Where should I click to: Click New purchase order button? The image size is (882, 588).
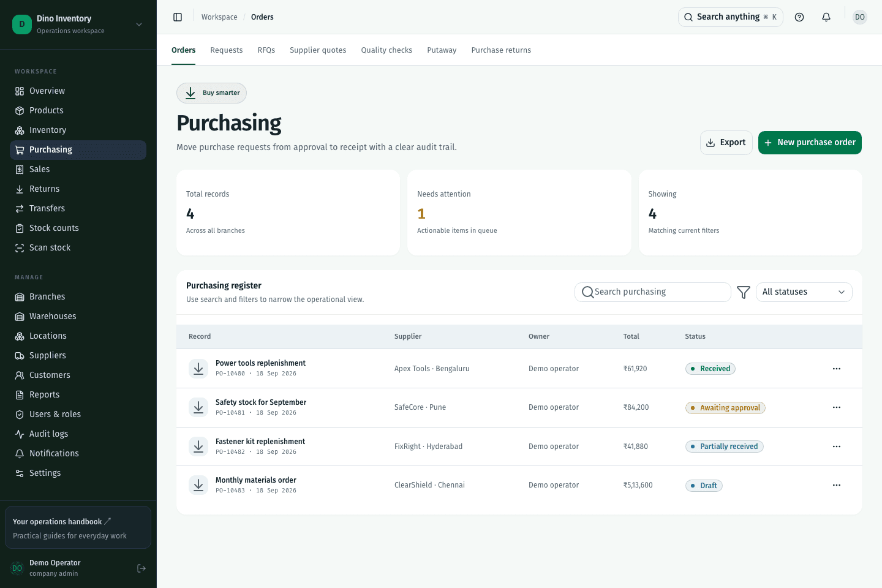pyautogui.click(x=810, y=143)
